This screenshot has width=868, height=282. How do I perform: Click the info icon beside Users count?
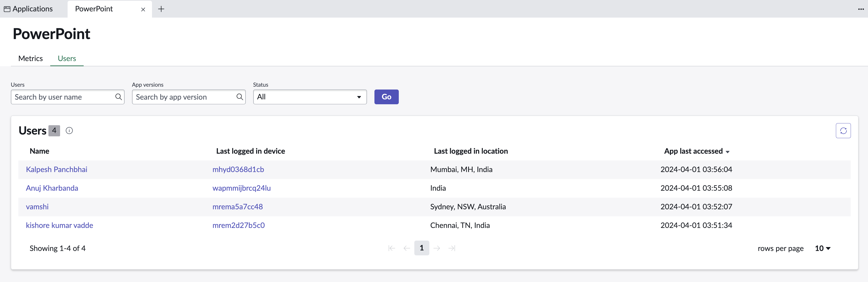click(x=69, y=131)
